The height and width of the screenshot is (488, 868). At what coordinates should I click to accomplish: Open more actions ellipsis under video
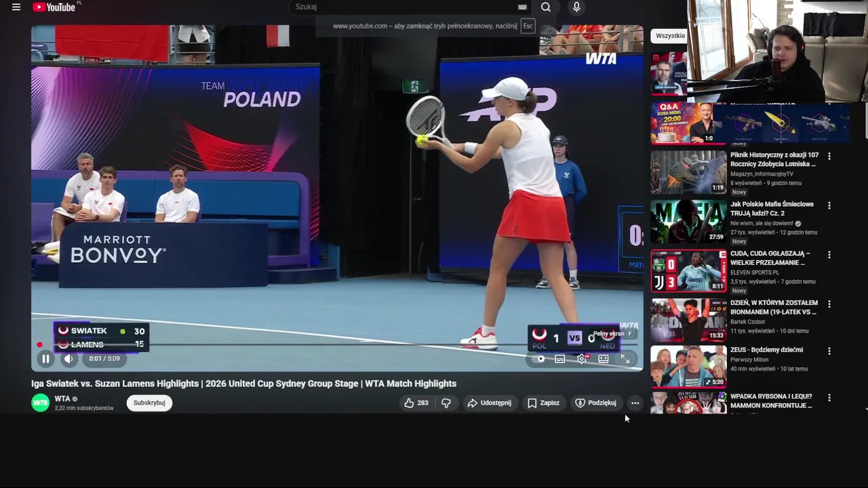[x=635, y=403]
